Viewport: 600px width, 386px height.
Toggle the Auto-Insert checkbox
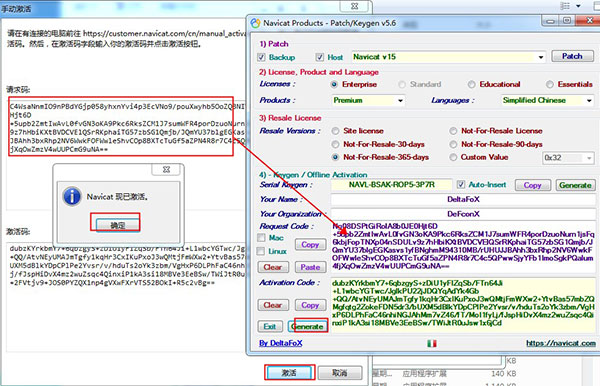coord(461,185)
